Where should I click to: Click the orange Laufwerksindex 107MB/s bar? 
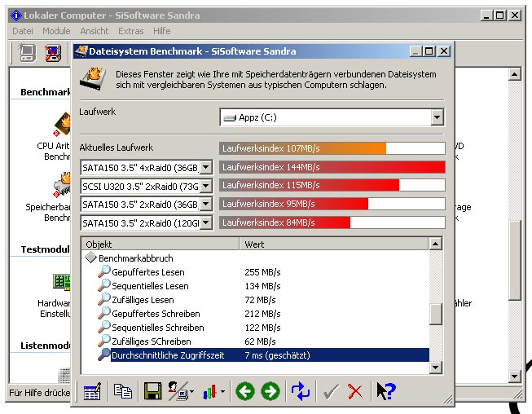332,148
